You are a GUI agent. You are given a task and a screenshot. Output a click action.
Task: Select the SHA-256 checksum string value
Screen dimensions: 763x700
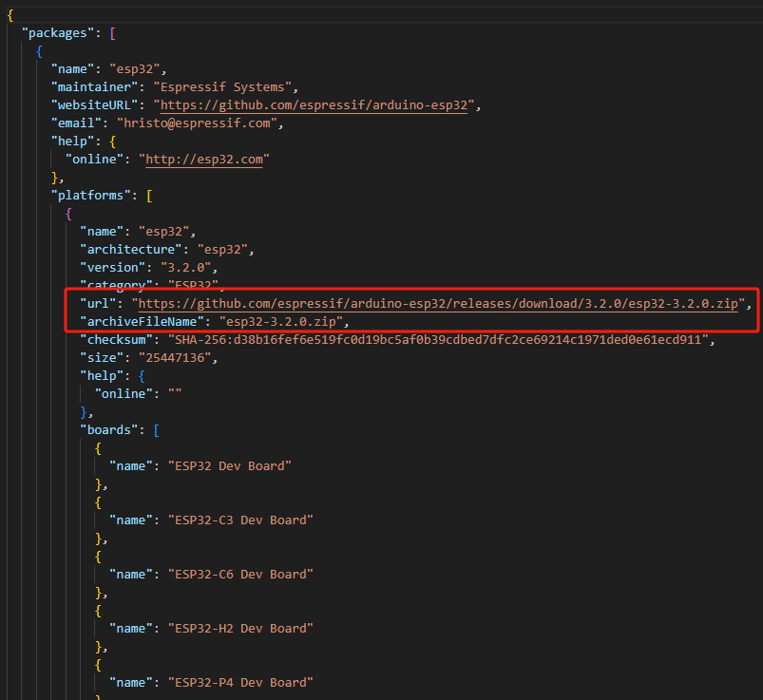[x=438, y=339]
